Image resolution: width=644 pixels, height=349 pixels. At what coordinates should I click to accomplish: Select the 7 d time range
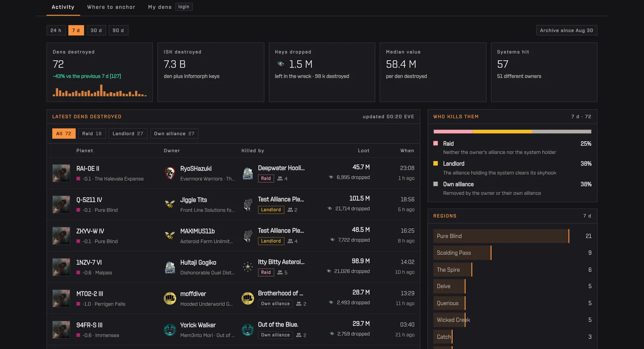click(x=76, y=31)
